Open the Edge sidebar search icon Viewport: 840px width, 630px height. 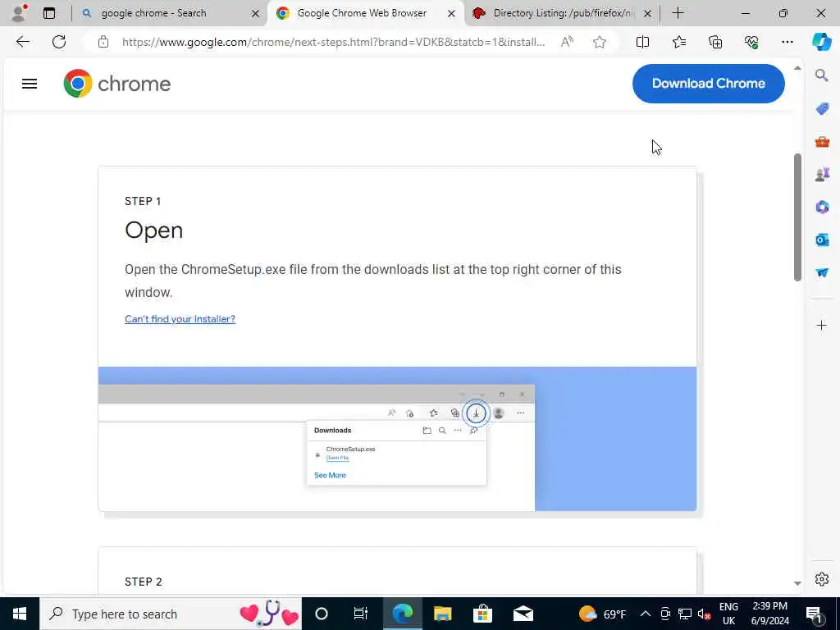point(822,75)
